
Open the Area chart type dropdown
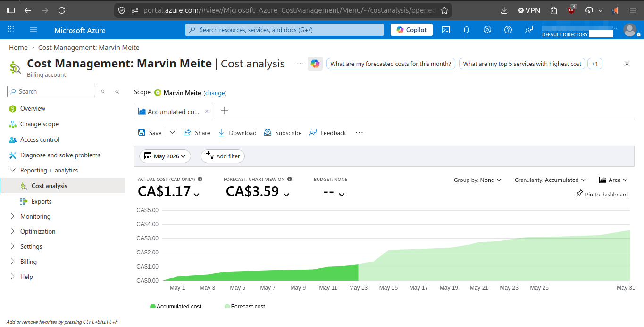[613, 180]
